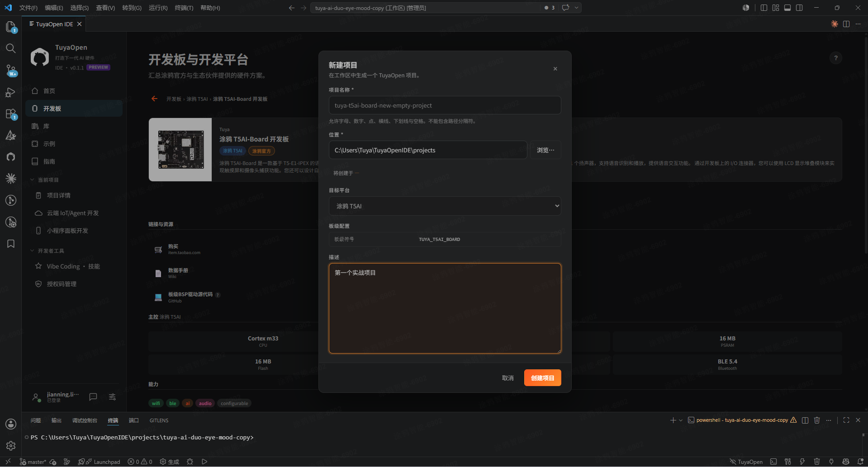Click the back arrow beside breadcrumb
This screenshot has width=868, height=467.
(x=155, y=99)
